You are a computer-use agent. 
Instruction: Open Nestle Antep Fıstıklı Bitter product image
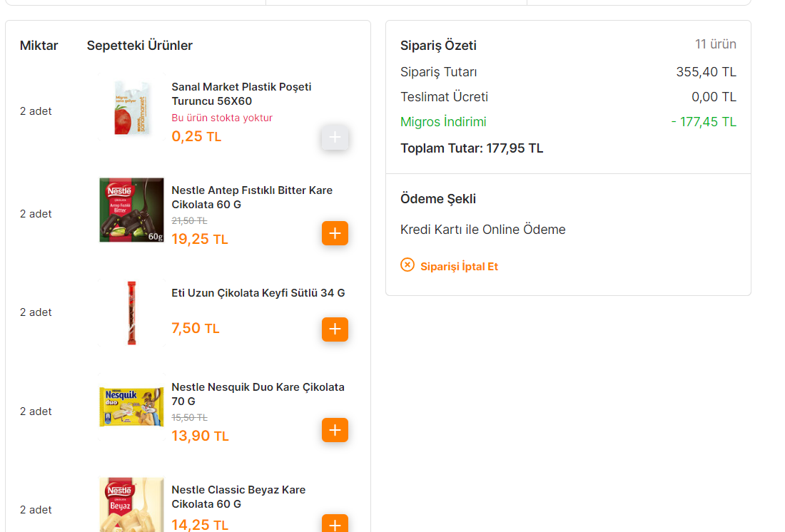point(132,210)
